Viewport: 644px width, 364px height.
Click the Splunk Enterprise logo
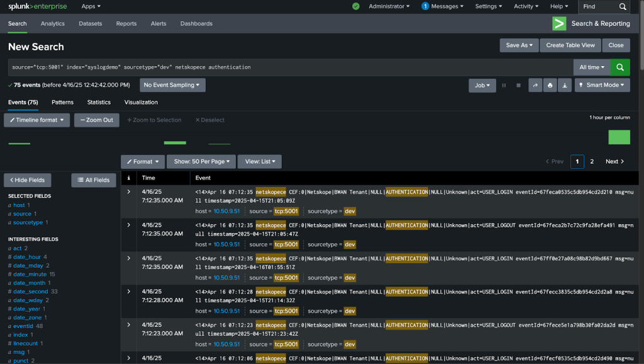point(37,6)
